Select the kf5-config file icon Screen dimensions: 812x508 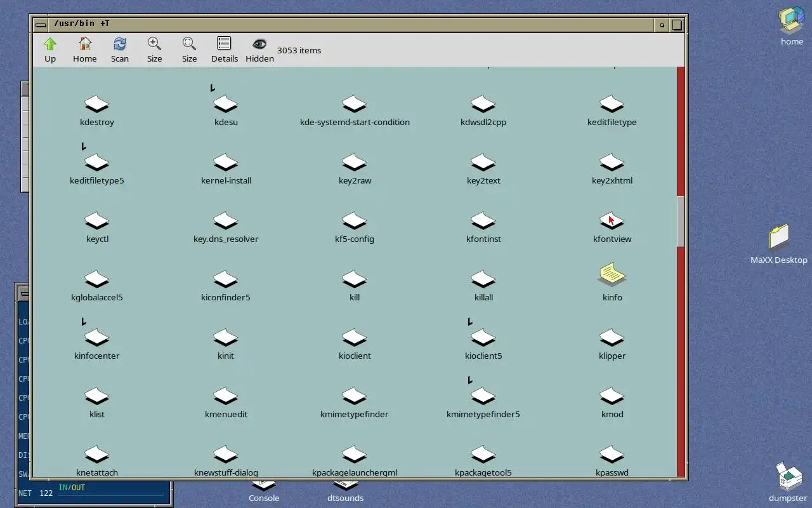[x=355, y=221]
